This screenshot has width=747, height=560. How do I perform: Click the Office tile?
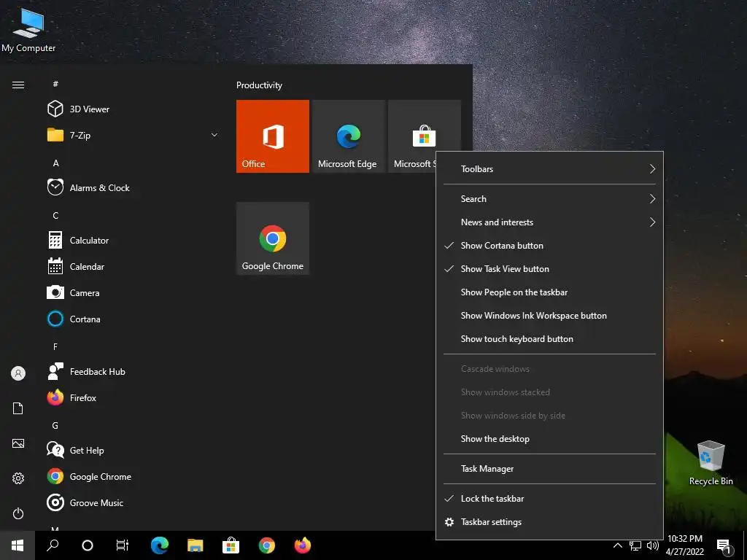pyautogui.click(x=273, y=136)
